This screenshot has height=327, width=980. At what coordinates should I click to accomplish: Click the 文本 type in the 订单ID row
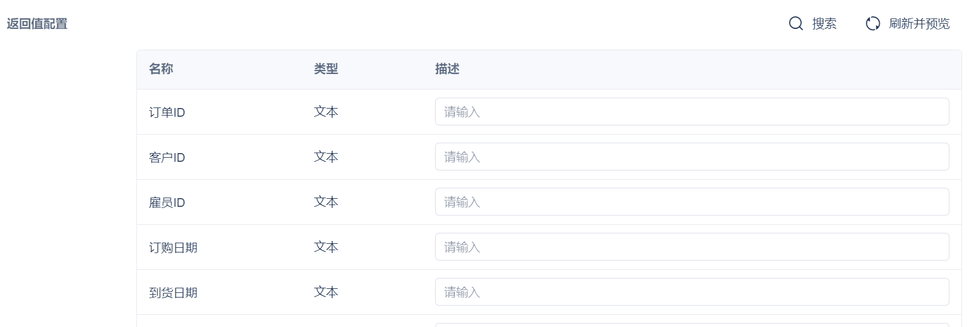(x=326, y=112)
